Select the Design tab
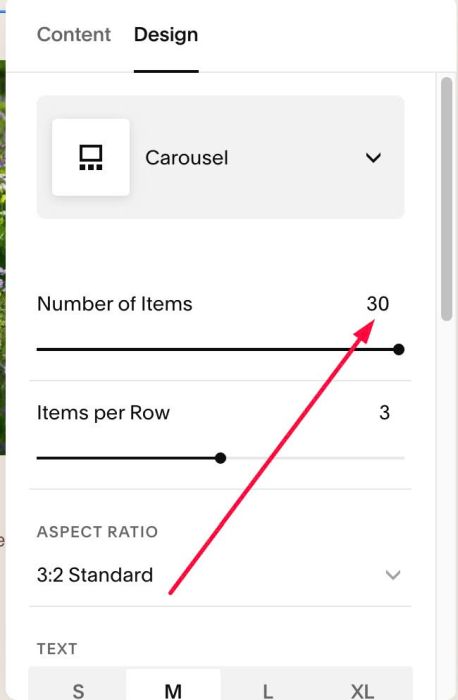The width and height of the screenshot is (458, 700). [166, 35]
